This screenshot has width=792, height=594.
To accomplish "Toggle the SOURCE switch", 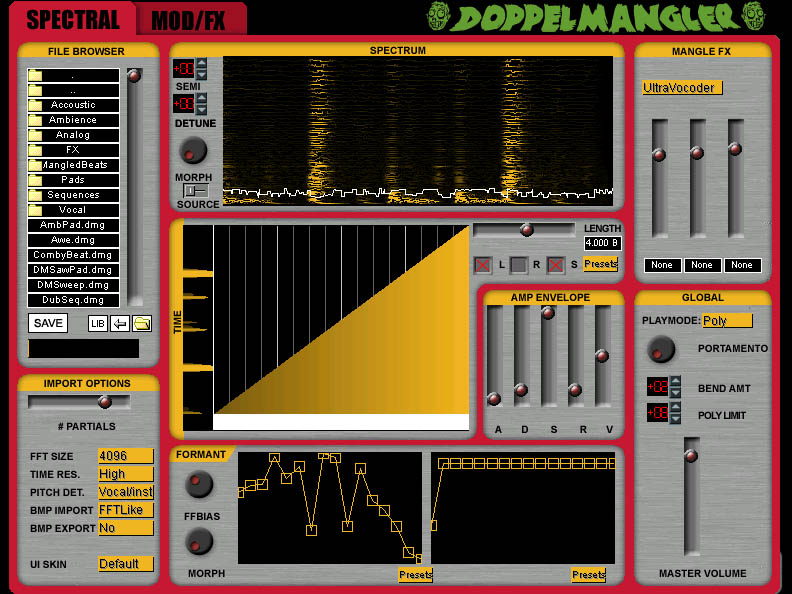I will tap(195, 190).
